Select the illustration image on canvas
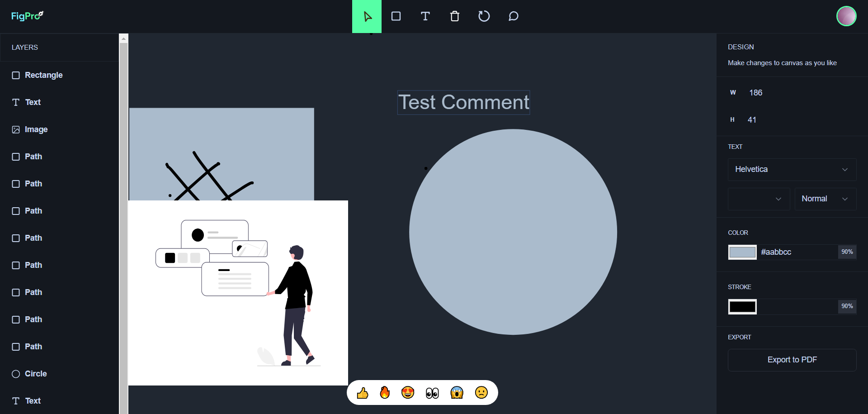 click(238, 293)
